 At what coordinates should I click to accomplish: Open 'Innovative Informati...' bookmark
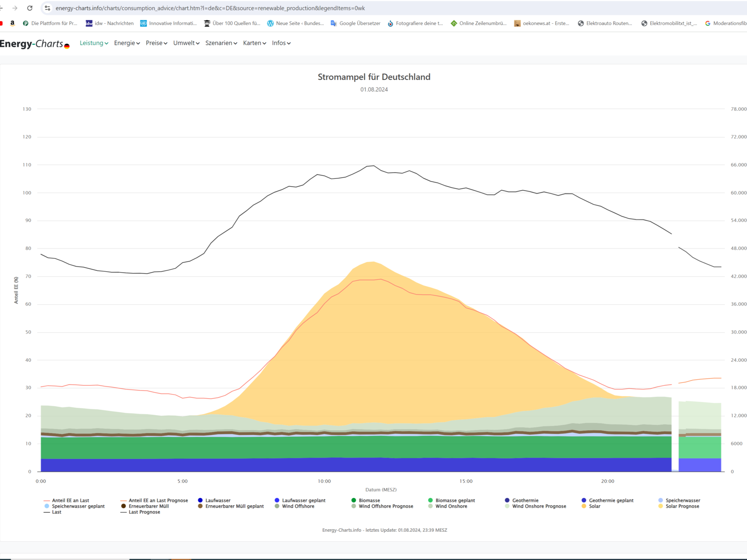[168, 23]
